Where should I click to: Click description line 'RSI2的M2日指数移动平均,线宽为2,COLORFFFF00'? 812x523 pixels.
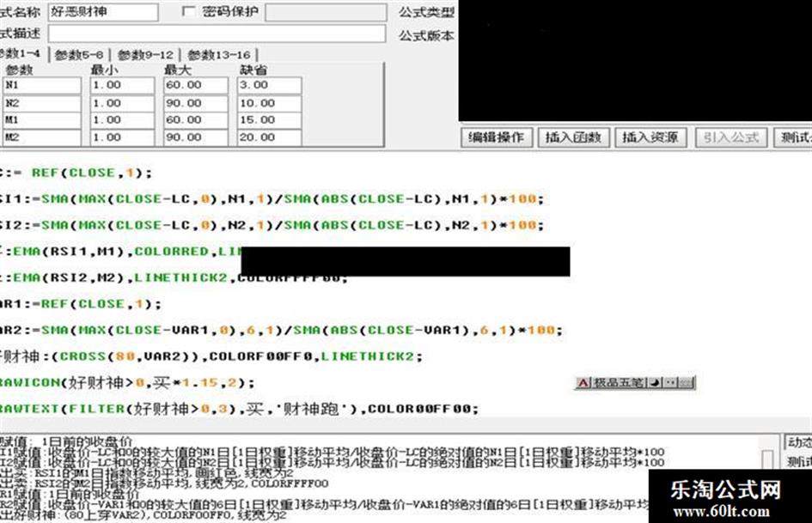tap(164, 483)
